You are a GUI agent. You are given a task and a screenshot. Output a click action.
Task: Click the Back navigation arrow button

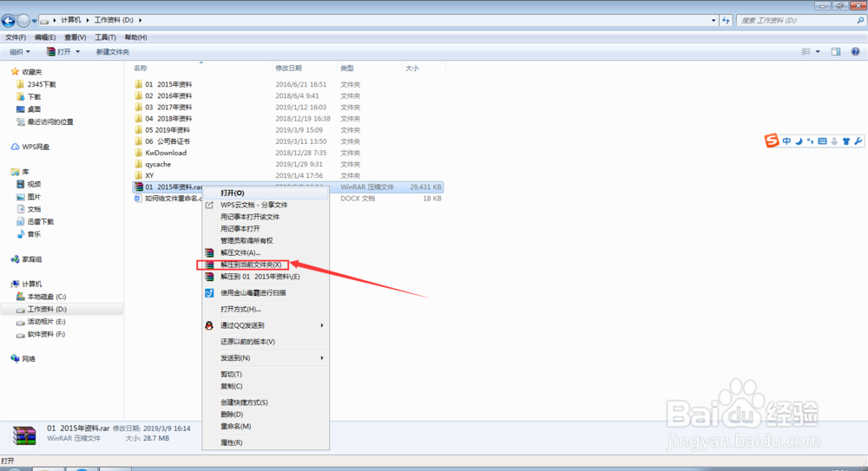[9, 21]
